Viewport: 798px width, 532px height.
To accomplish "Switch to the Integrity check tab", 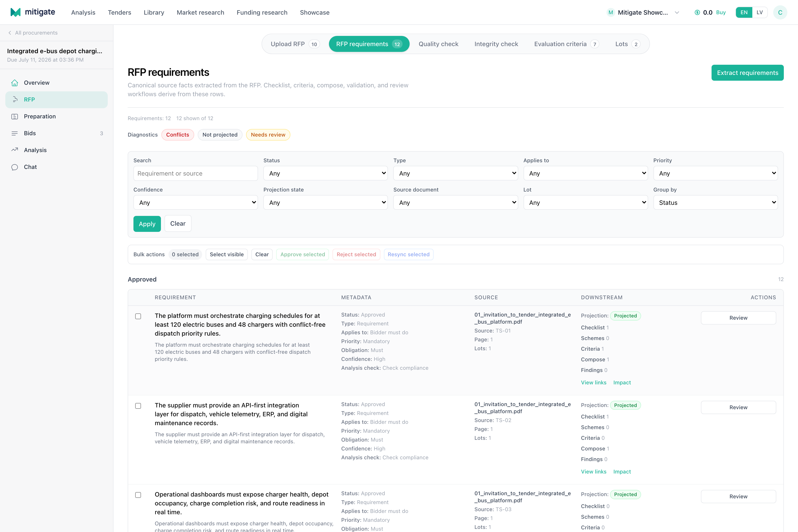I will pos(496,44).
